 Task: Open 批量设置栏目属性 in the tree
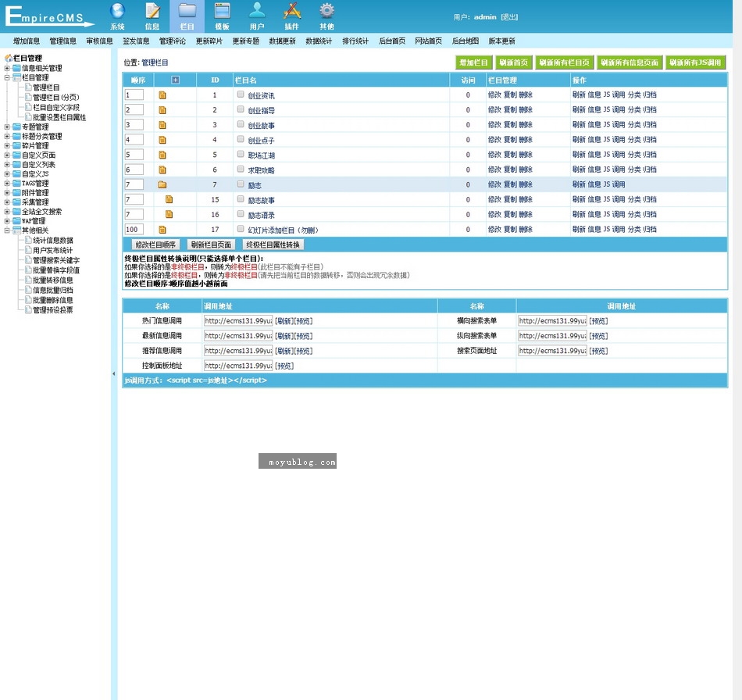point(59,117)
